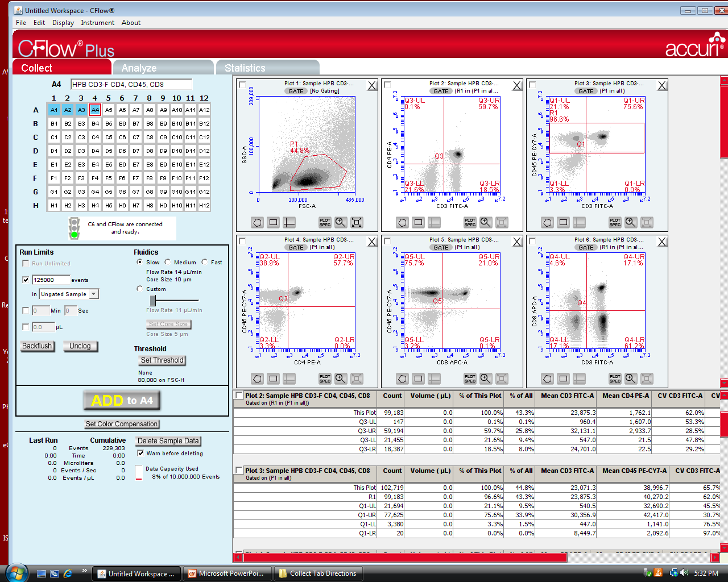The image size is (728, 582).
Task: Select the Custom fluidics radio button
Action: 140,289
